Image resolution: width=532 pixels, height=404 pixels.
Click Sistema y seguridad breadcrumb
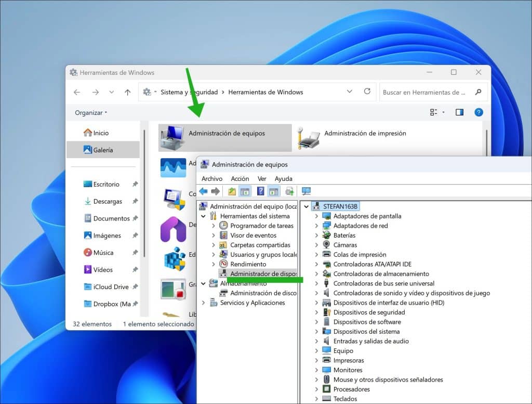189,92
